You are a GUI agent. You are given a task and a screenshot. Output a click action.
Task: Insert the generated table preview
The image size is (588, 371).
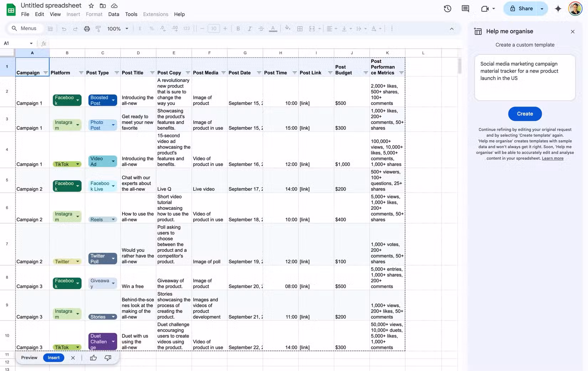click(53, 358)
